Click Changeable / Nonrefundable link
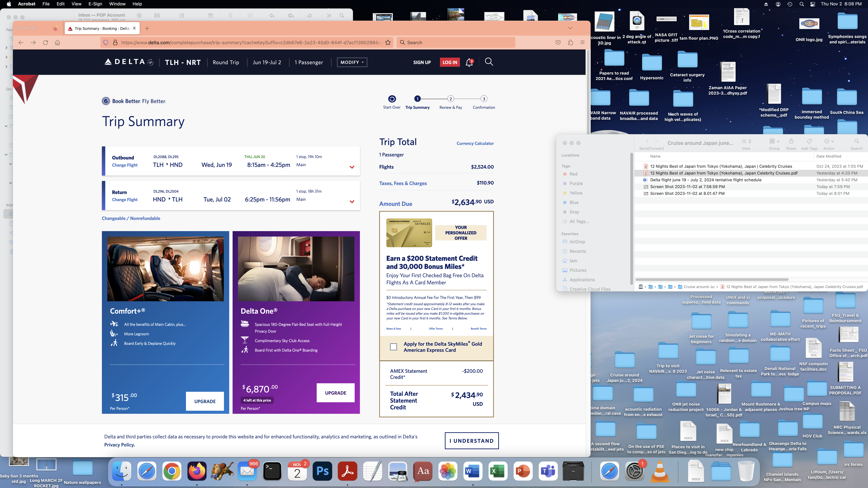The width and height of the screenshot is (868, 488). (x=131, y=218)
